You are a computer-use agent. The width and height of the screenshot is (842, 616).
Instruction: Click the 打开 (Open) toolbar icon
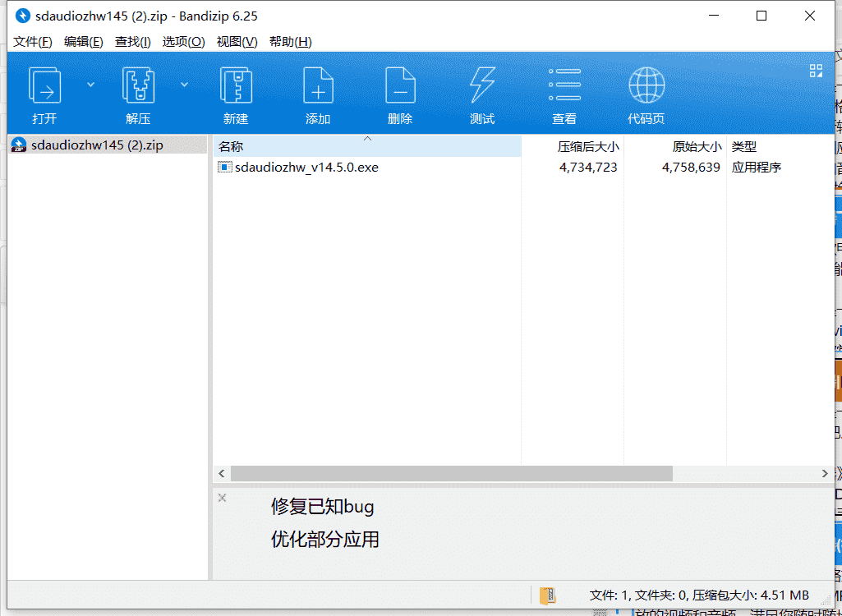point(44,86)
